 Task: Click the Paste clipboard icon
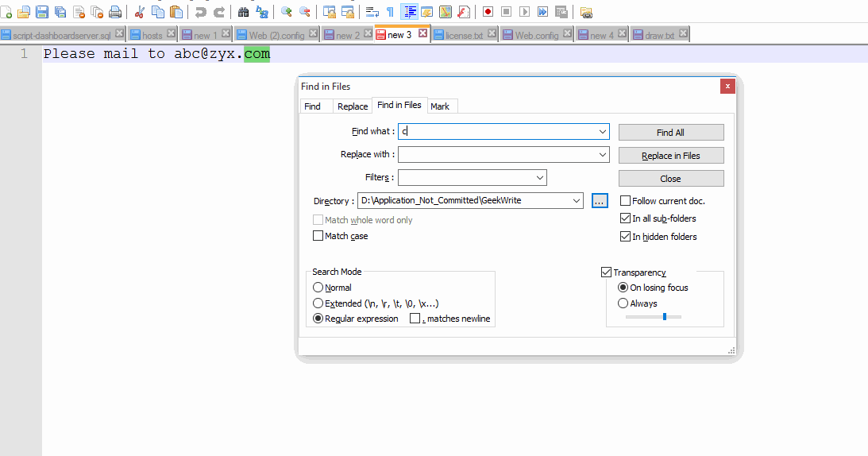click(176, 12)
